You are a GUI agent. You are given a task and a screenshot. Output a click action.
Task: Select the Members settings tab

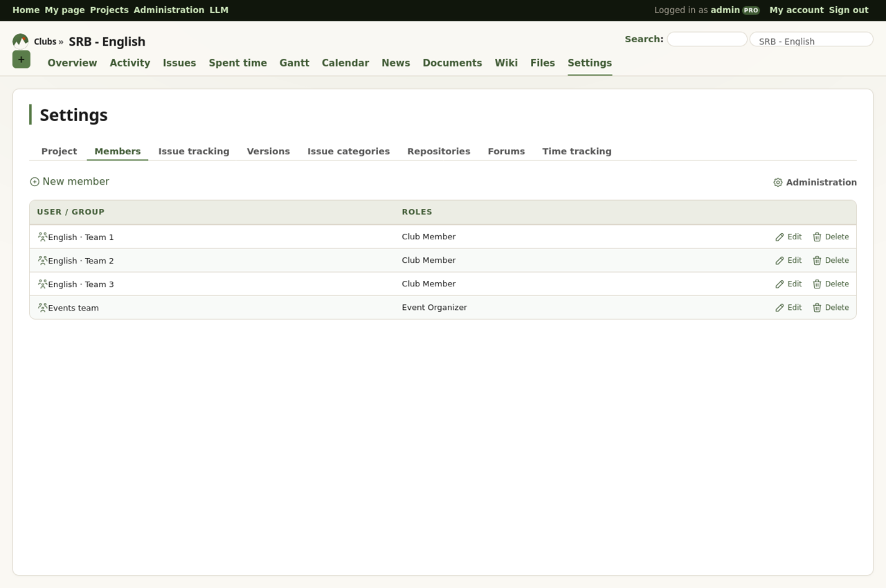click(x=118, y=151)
